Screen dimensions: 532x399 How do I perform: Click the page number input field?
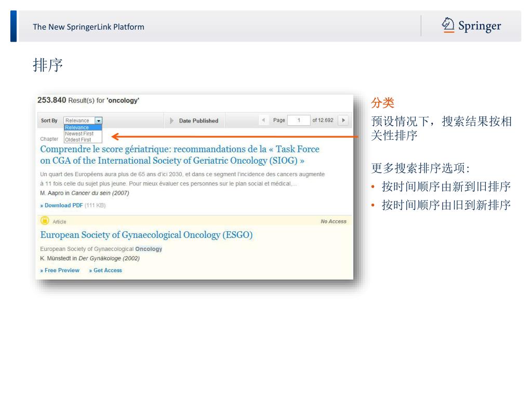click(299, 120)
